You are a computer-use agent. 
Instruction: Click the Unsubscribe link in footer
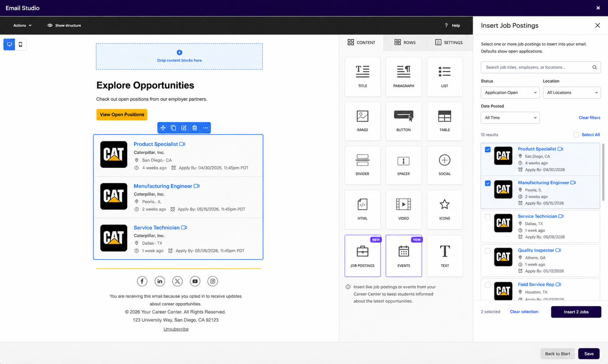point(176,329)
